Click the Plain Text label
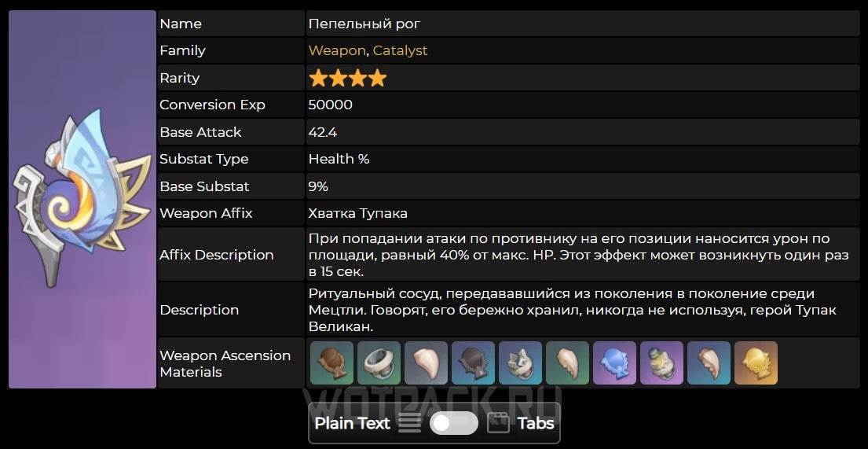Screen dimensions: 868x449 tap(352, 423)
